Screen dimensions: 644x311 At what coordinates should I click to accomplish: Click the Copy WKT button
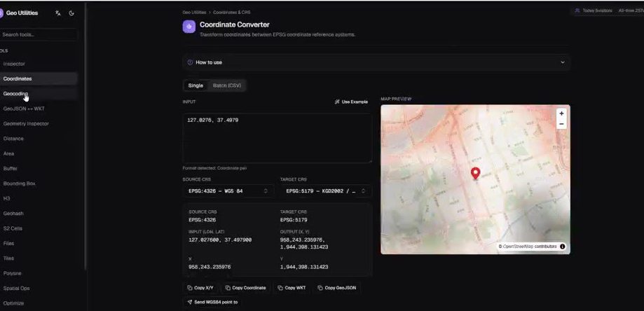click(x=292, y=288)
